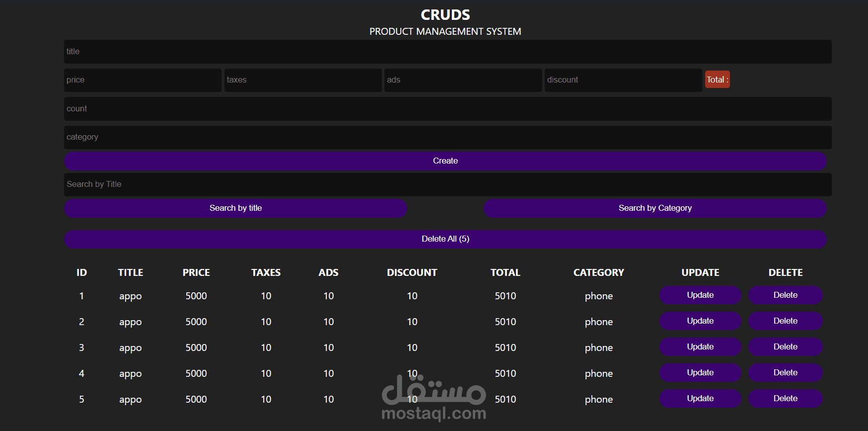Click appo title in row 3

tap(131, 348)
